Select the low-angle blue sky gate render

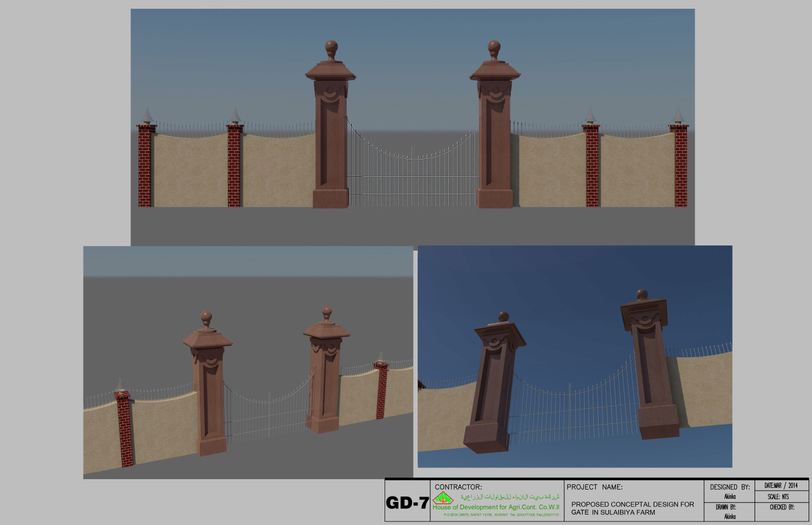(x=574, y=356)
